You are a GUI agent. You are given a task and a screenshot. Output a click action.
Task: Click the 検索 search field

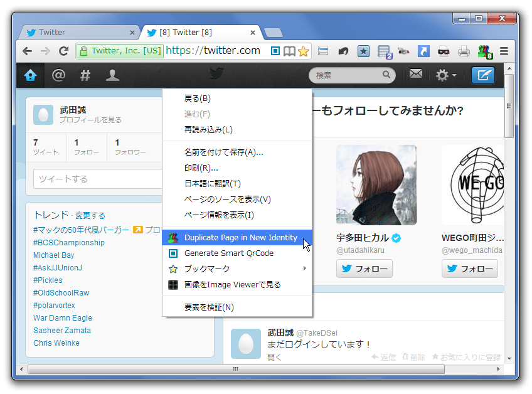pos(352,75)
